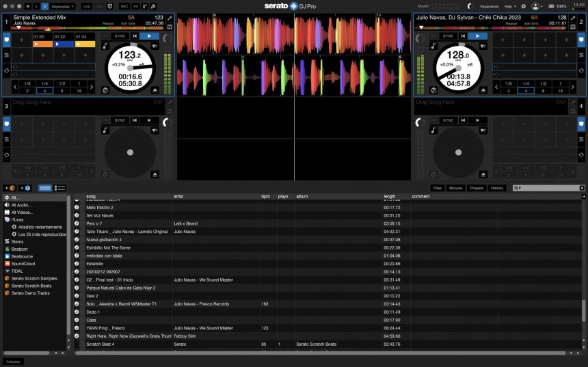Select the Beatport source in sidebar
588x367 pixels.
tap(20, 249)
